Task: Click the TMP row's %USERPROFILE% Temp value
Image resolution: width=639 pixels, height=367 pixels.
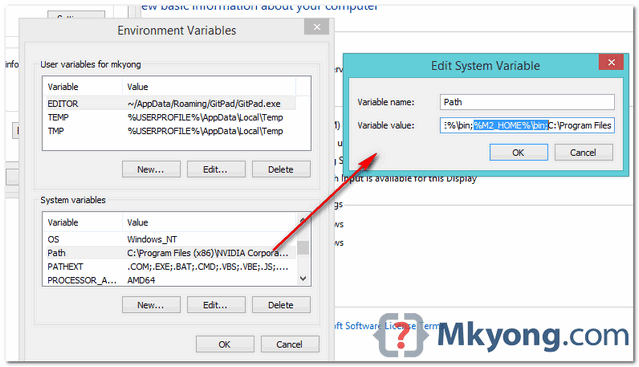Action: [x=205, y=131]
